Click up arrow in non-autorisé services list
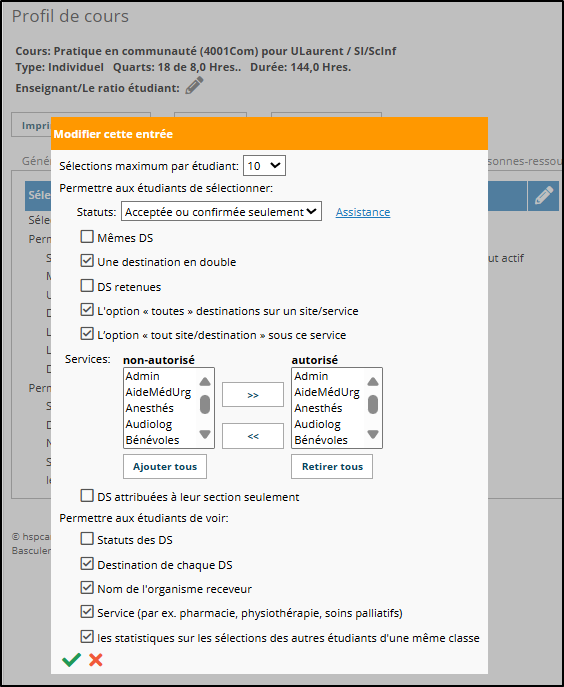 [205, 382]
